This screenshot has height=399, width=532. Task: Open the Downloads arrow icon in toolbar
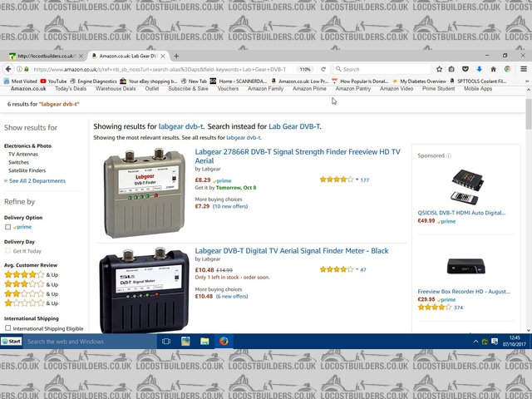coord(479,69)
